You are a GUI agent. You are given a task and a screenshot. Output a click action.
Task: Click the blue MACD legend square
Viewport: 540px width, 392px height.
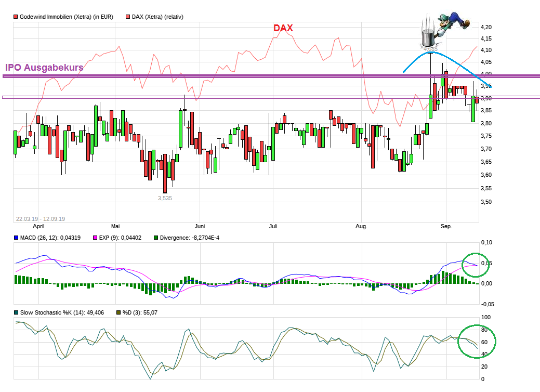coord(16,238)
